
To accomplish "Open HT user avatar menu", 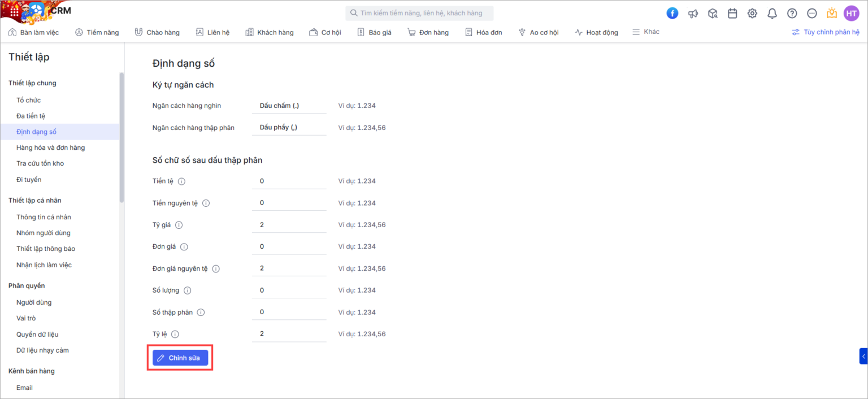I will click(851, 14).
